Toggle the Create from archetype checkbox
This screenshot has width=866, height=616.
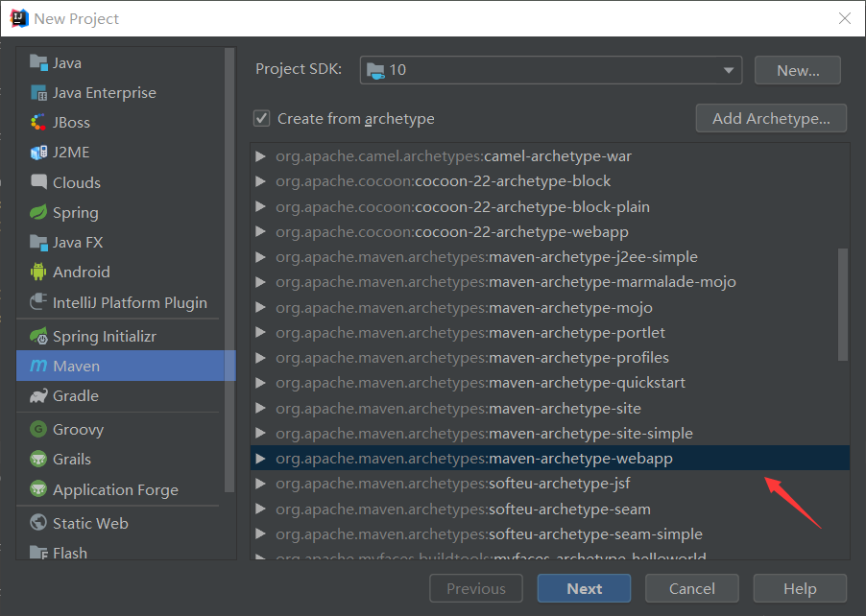click(x=262, y=118)
